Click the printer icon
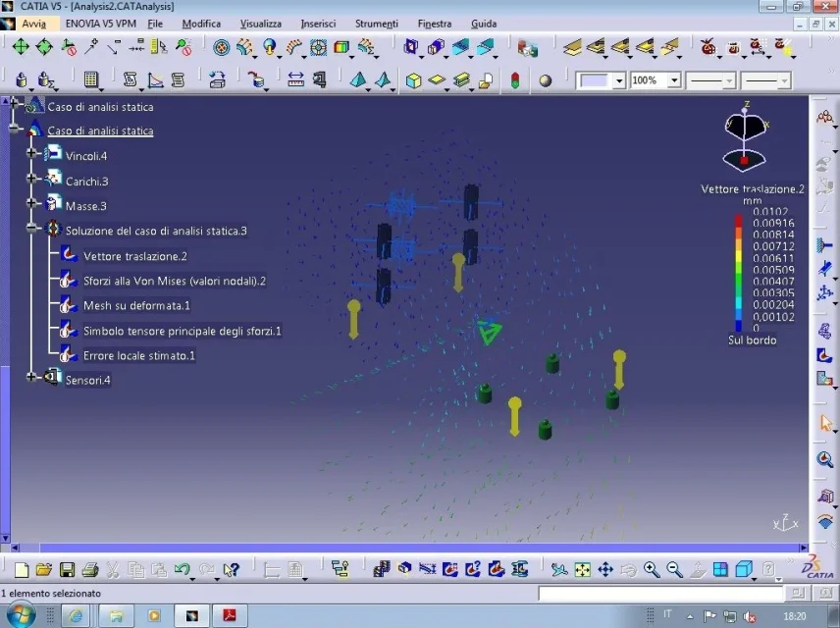Image resolution: width=840 pixels, height=628 pixels. (90, 569)
